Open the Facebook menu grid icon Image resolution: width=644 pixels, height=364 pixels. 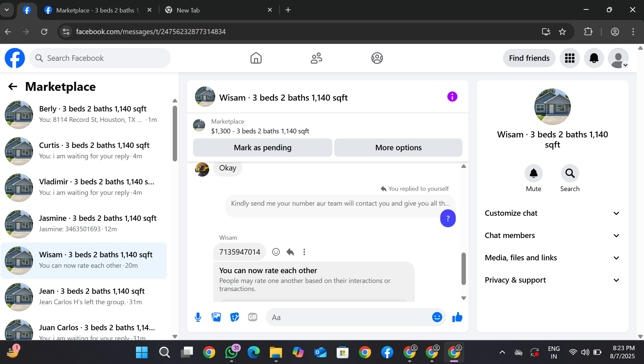click(x=570, y=58)
